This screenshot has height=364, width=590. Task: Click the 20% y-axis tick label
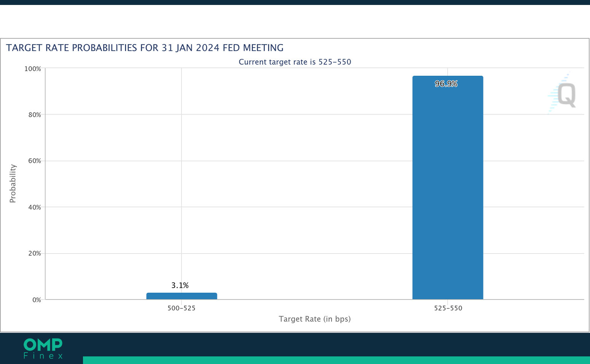point(35,253)
